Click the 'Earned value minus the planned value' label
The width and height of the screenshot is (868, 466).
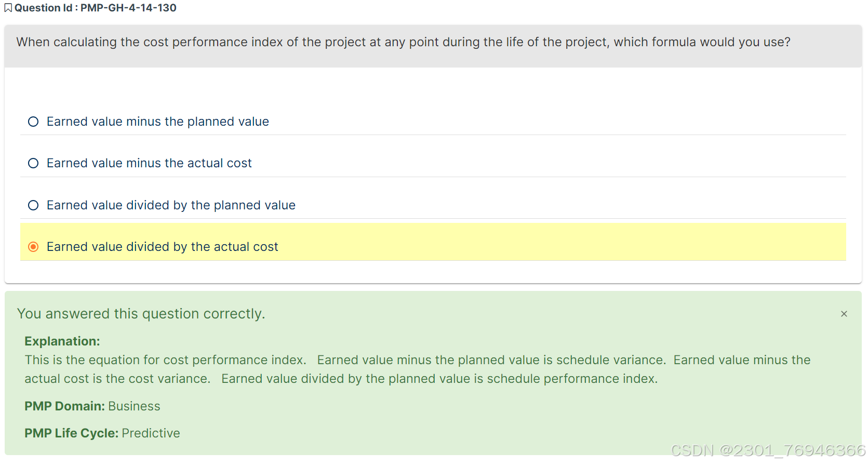[158, 122]
